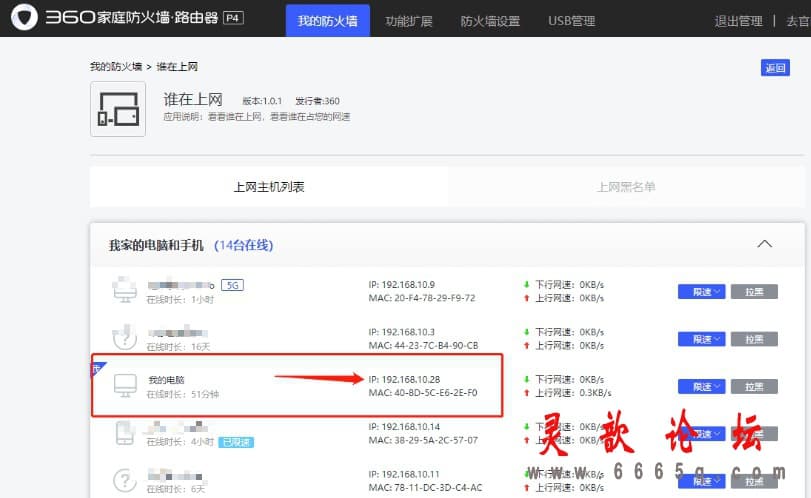
Task: Click the 我的电脑 device name
Action: 166,380
